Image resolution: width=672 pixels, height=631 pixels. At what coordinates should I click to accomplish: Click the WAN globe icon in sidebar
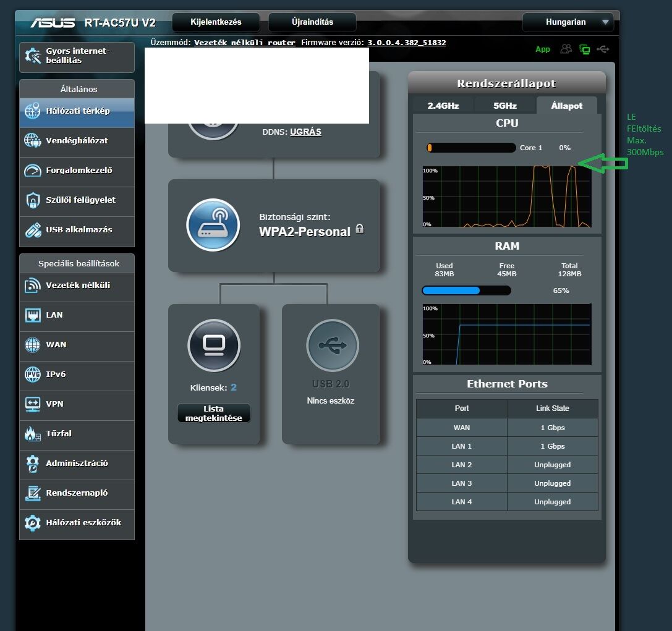33,345
